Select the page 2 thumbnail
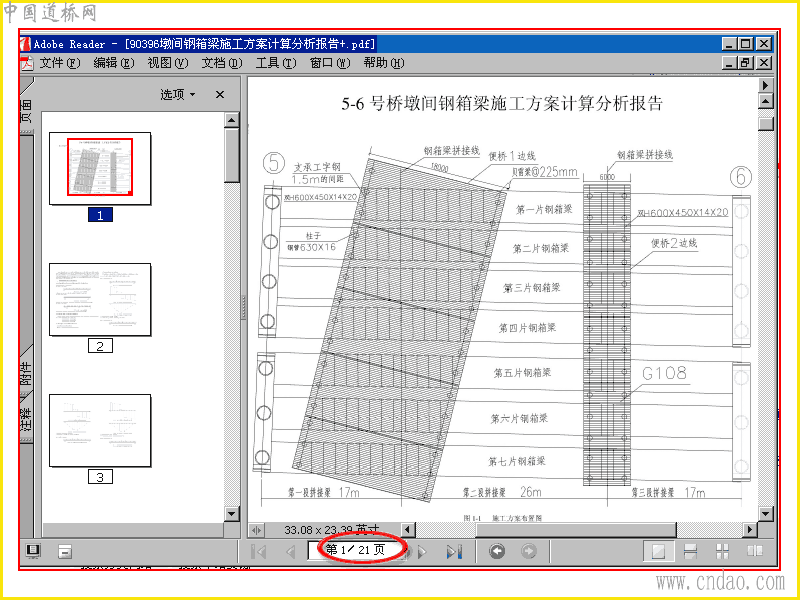800x600 pixels. click(100, 299)
